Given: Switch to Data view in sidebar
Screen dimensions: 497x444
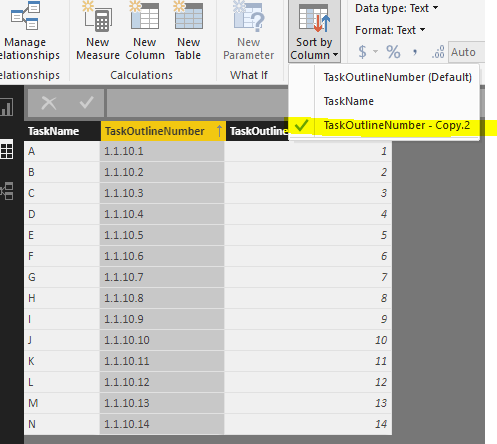Looking at the screenshot, I should (x=7, y=149).
